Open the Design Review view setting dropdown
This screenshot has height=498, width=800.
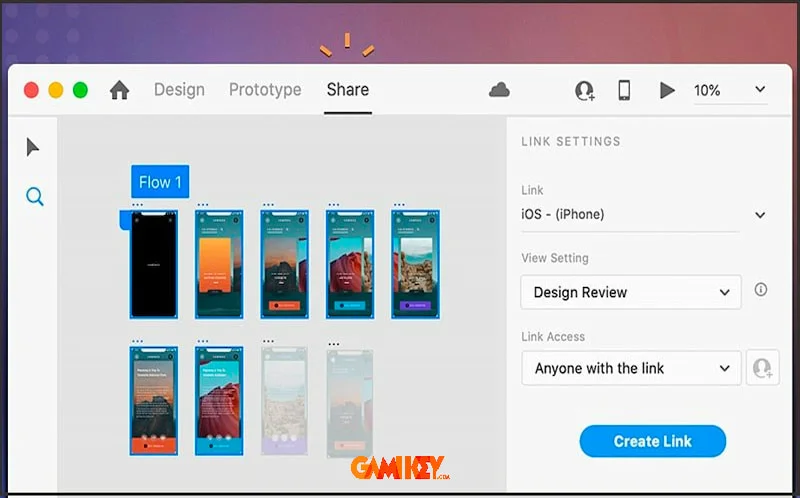click(x=631, y=292)
